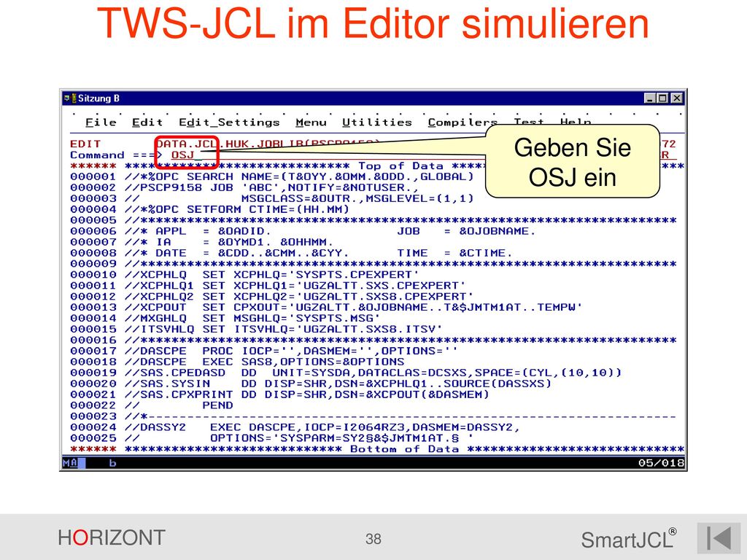
Task: Click line 000025 OPTIONS='SYSPARM statement
Action: tap(272, 438)
